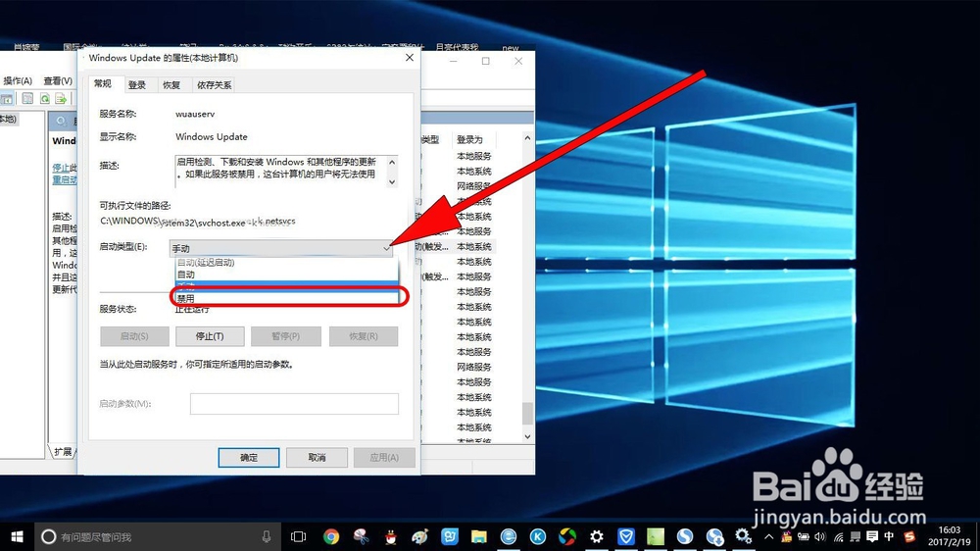
Task: Open 操作(A) menu in Services window
Action: (x=18, y=80)
